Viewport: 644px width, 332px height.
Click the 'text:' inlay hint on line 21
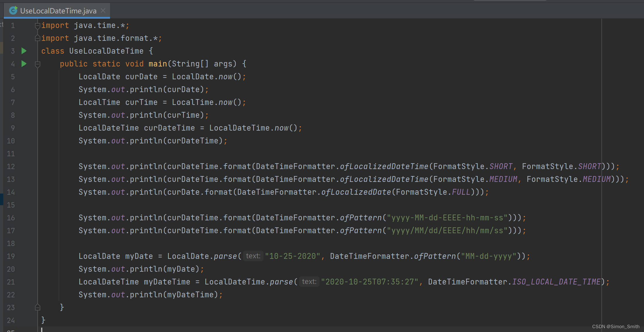pyautogui.click(x=309, y=282)
